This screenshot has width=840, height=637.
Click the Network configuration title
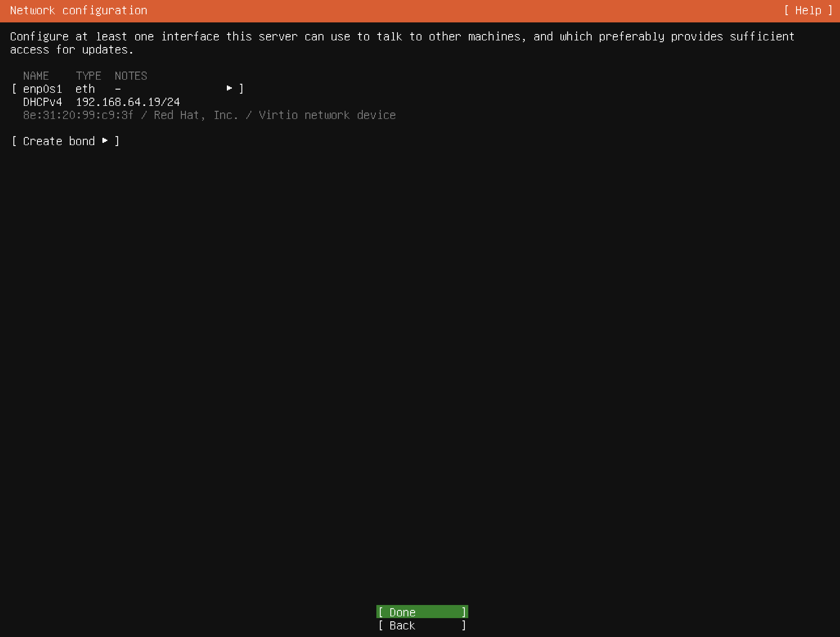(x=78, y=11)
